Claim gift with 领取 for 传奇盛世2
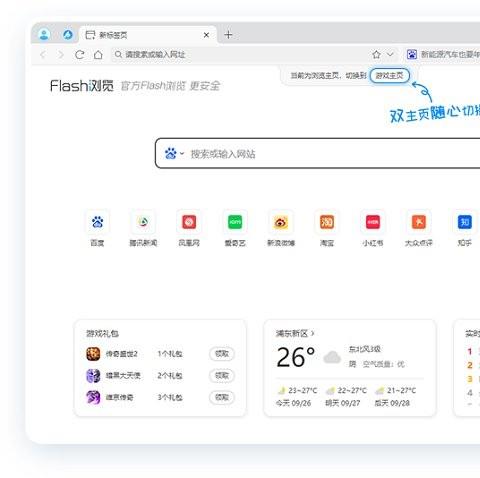This screenshot has height=478, width=480. coord(222,354)
